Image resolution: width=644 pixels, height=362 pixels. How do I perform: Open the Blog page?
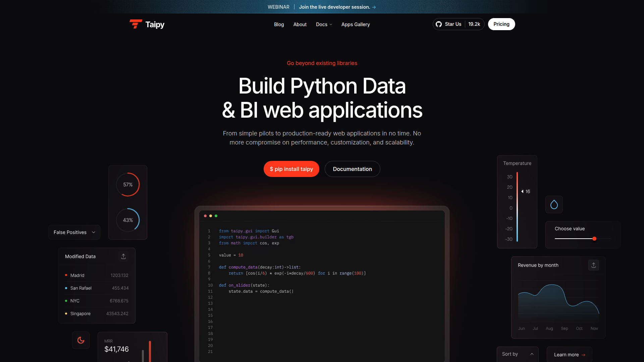(279, 24)
